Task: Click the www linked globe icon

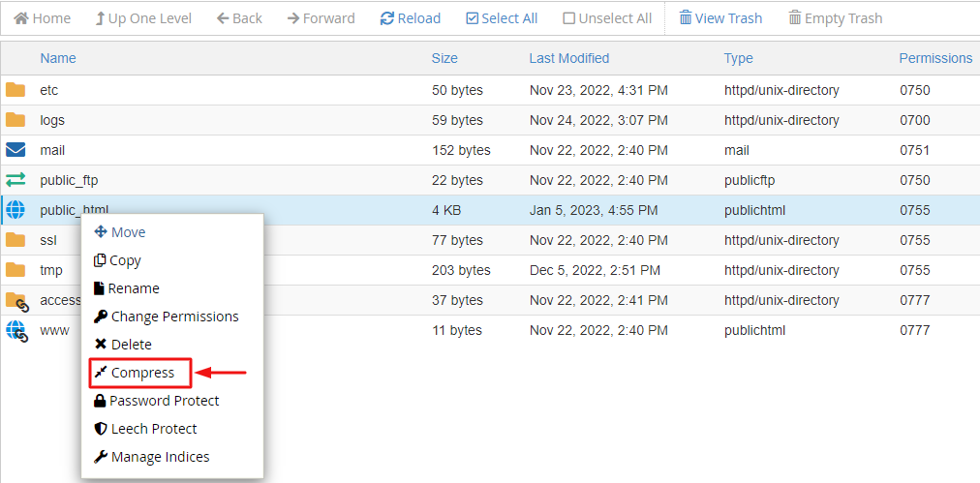Action: point(17,330)
